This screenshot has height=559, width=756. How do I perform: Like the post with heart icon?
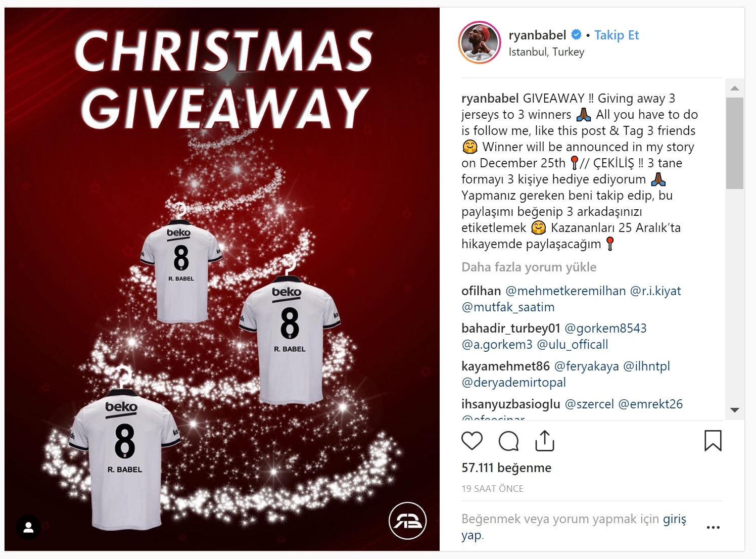click(x=472, y=441)
